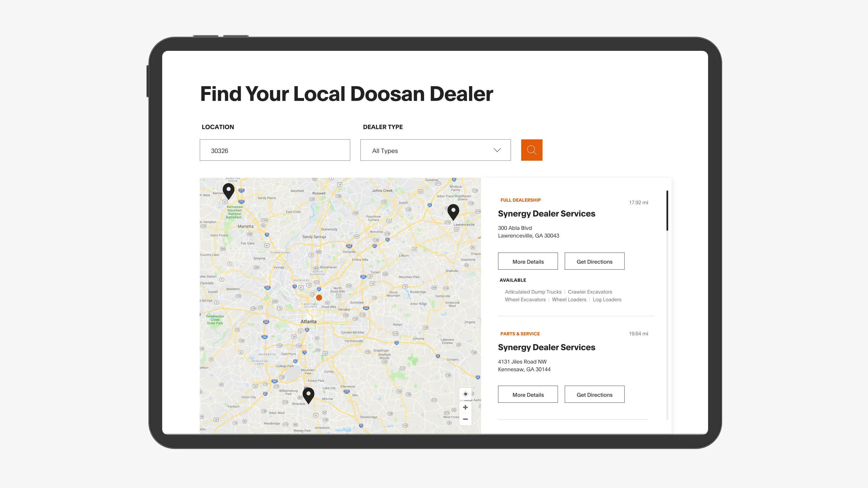Click the map recenter/compass icon
This screenshot has height=488, width=868.
[x=465, y=393]
